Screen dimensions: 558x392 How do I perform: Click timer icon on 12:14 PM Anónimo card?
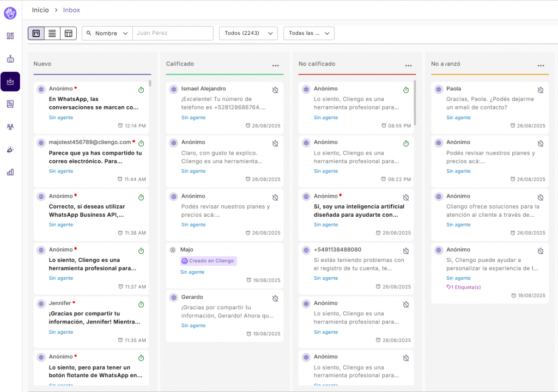click(x=141, y=90)
